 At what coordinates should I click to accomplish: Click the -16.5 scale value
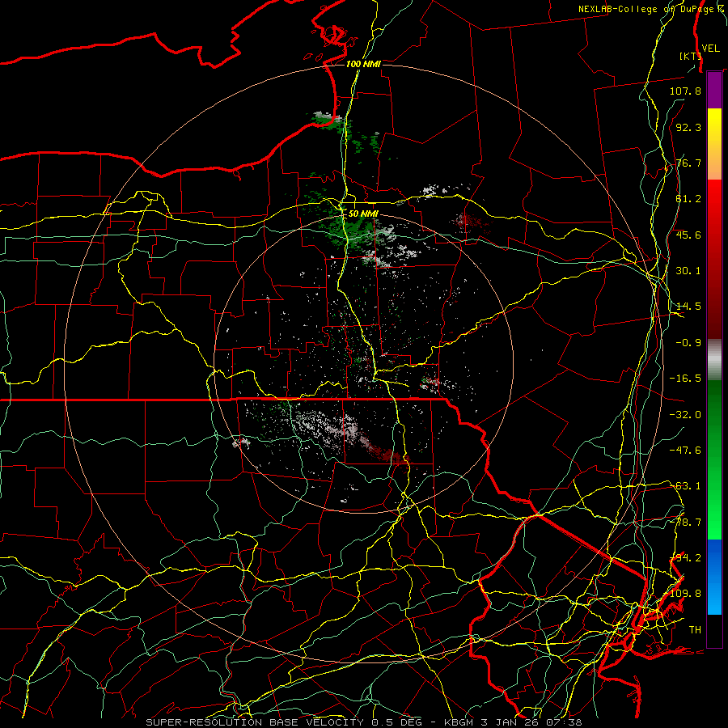click(x=685, y=379)
